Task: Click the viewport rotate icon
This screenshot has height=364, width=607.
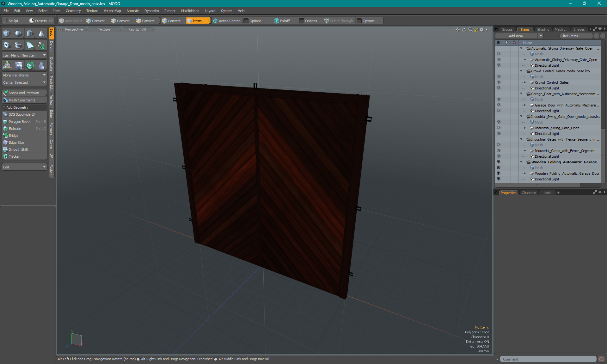Action: pos(464,30)
